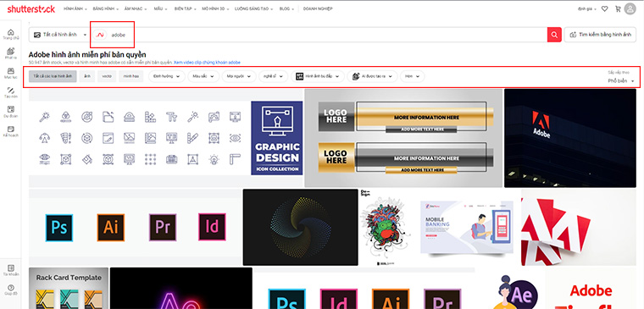The height and width of the screenshot is (309, 644).
Task: Open the Biên tập menu
Action: pos(186,9)
